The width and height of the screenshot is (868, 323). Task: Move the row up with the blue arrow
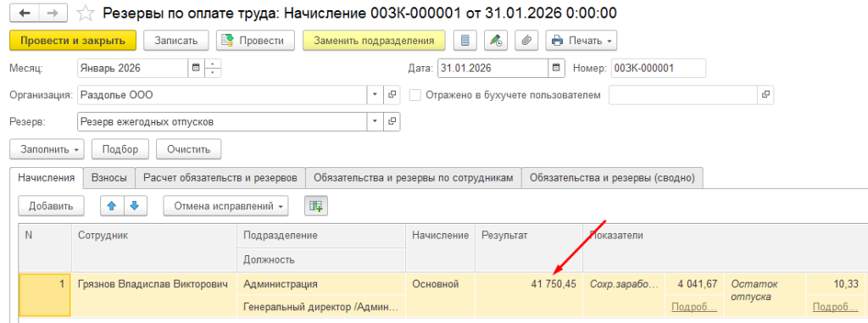click(112, 206)
